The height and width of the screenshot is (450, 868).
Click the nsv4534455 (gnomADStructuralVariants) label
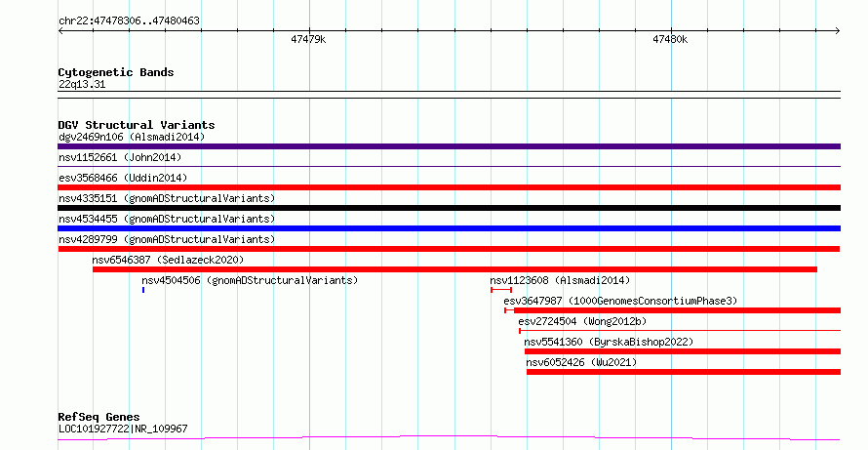pos(167,219)
